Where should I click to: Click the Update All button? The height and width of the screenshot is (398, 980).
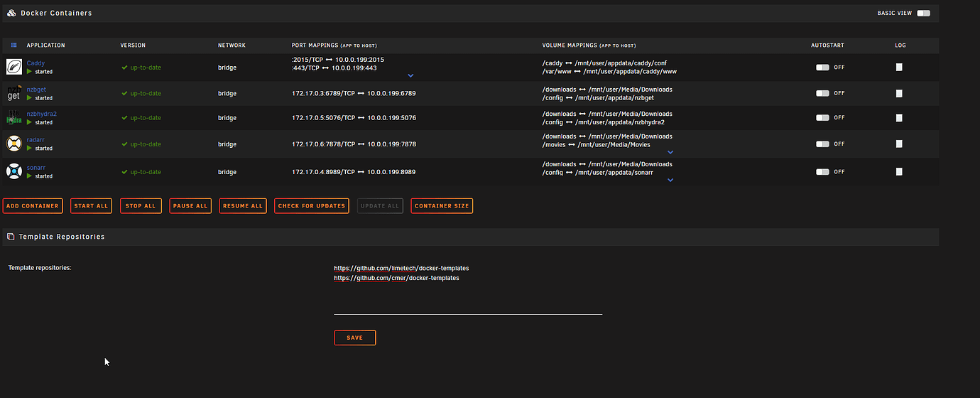[x=380, y=206]
